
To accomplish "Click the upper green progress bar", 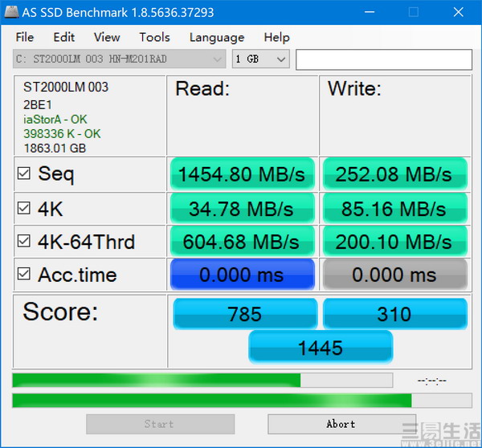I will pyautogui.click(x=202, y=380).
